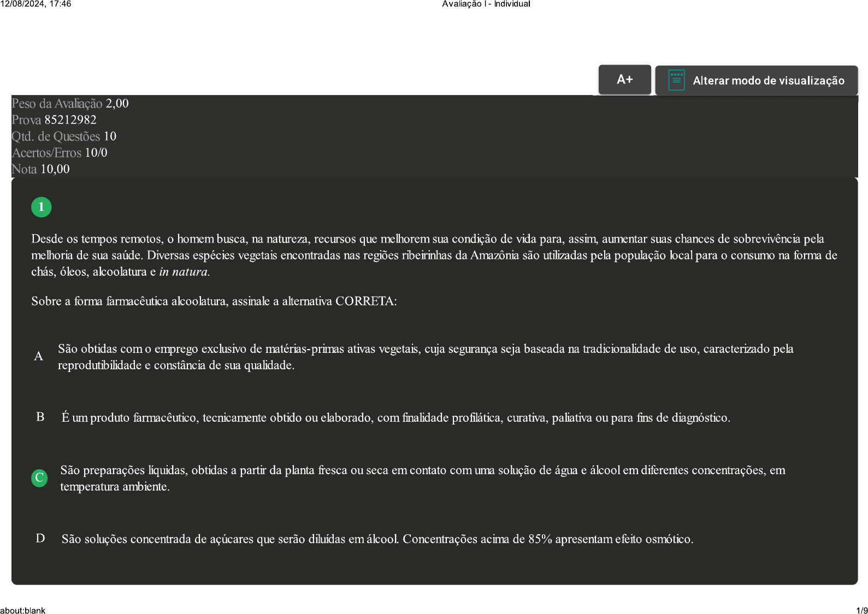Image resolution: width=868 pixels, height=614 pixels.
Task: Click the document icon beside Alterar modo
Action: (x=676, y=80)
